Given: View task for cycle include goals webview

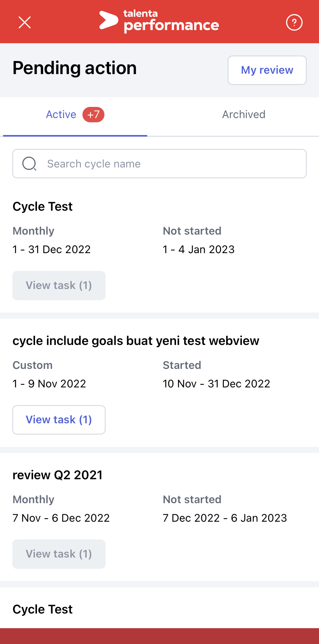Looking at the screenshot, I should (59, 420).
